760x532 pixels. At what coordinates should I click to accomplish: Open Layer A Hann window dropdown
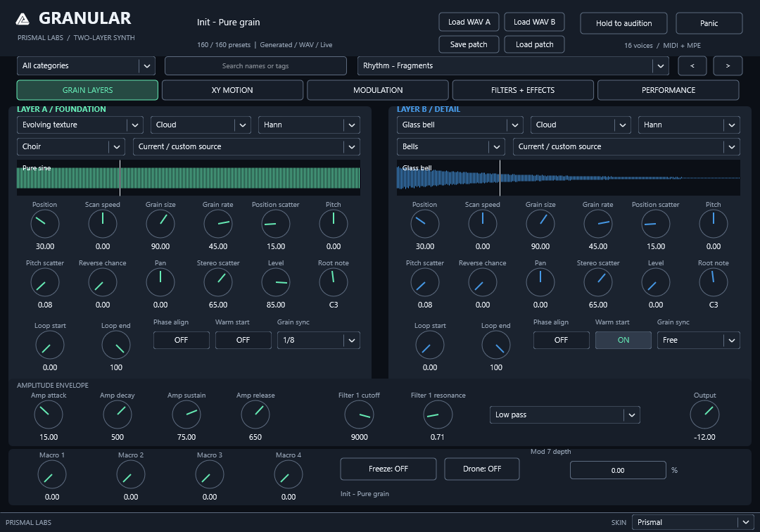coord(309,125)
